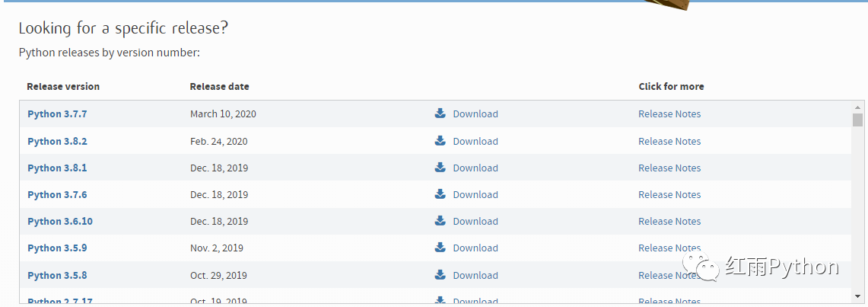Click the download icon for Python 3.7.7
868x307 pixels.
coord(440,114)
